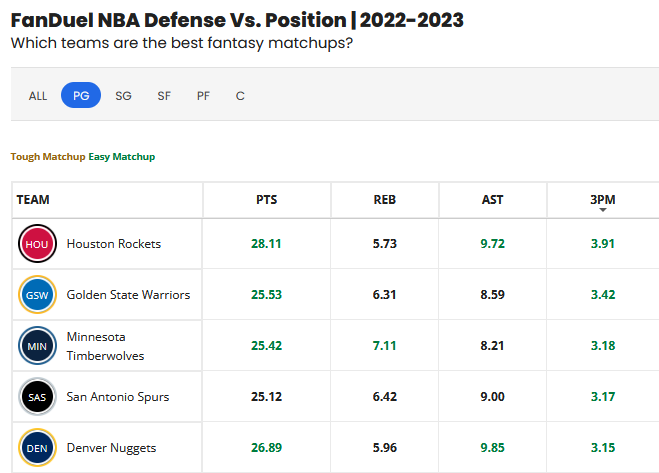
Task: Switch to the SG position filter
Action: tap(123, 96)
